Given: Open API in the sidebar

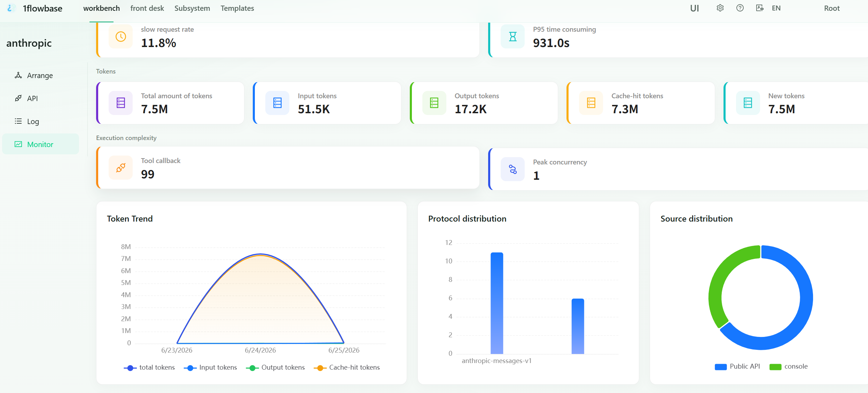Looking at the screenshot, I should tap(40, 99).
